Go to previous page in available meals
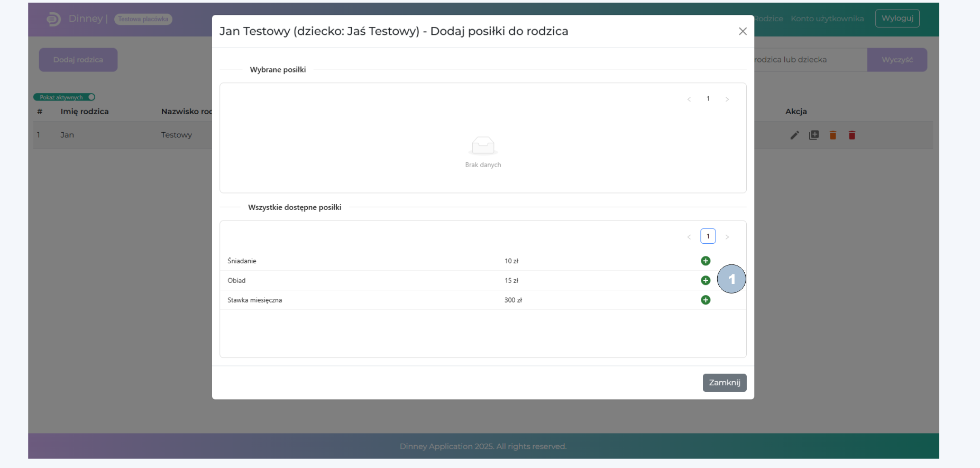 click(x=689, y=237)
